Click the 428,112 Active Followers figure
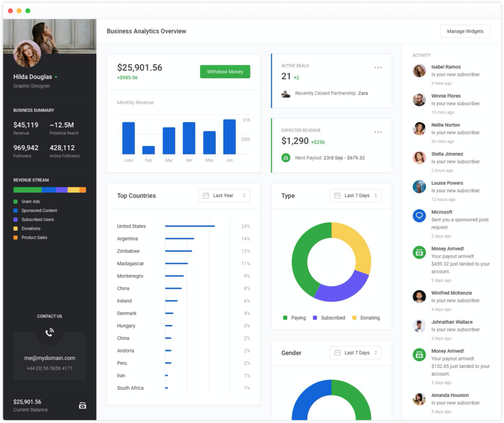 pyautogui.click(x=62, y=148)
